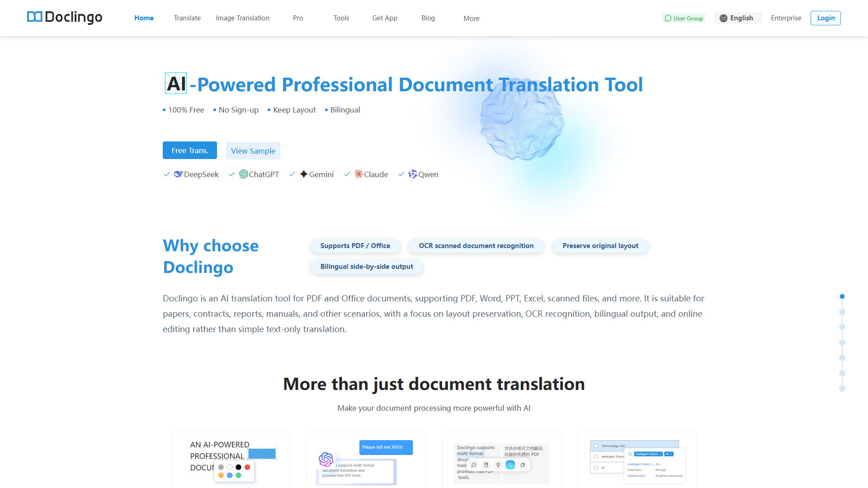Click the highlighted blue translate icon in the floating toolbar
Image resolution: width=868 pixels, height=488 pixels.
510,465
